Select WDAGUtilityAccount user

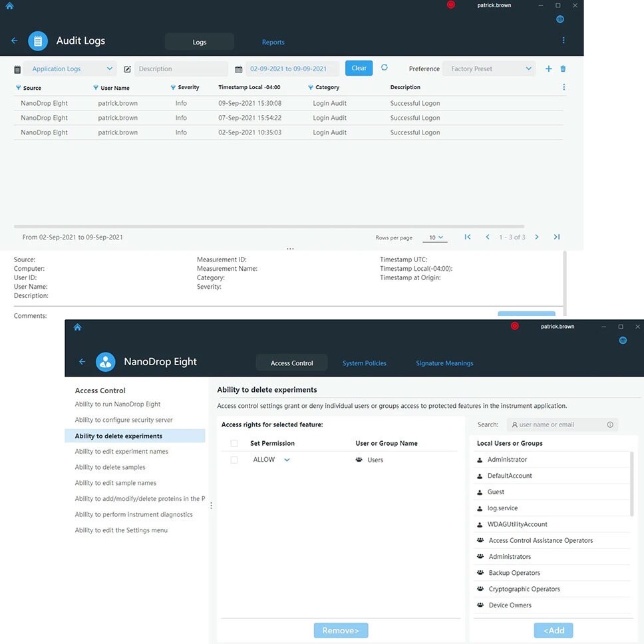point(552,524)
